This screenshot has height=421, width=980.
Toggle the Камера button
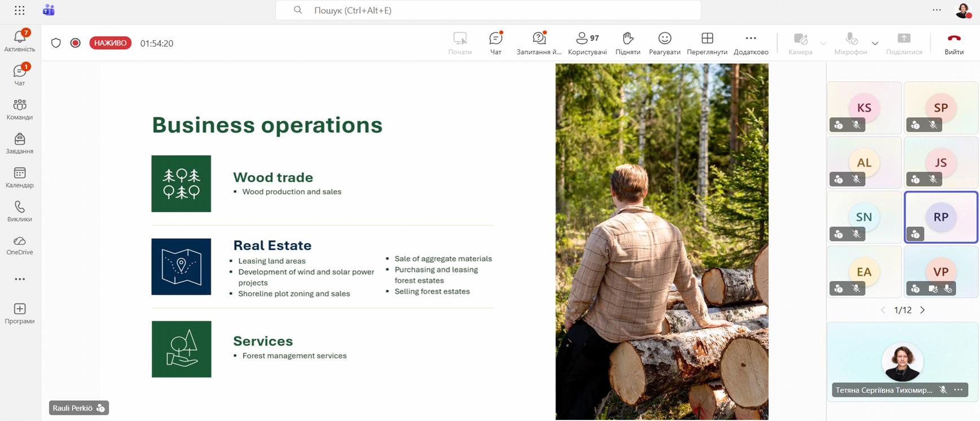(800, 42)
